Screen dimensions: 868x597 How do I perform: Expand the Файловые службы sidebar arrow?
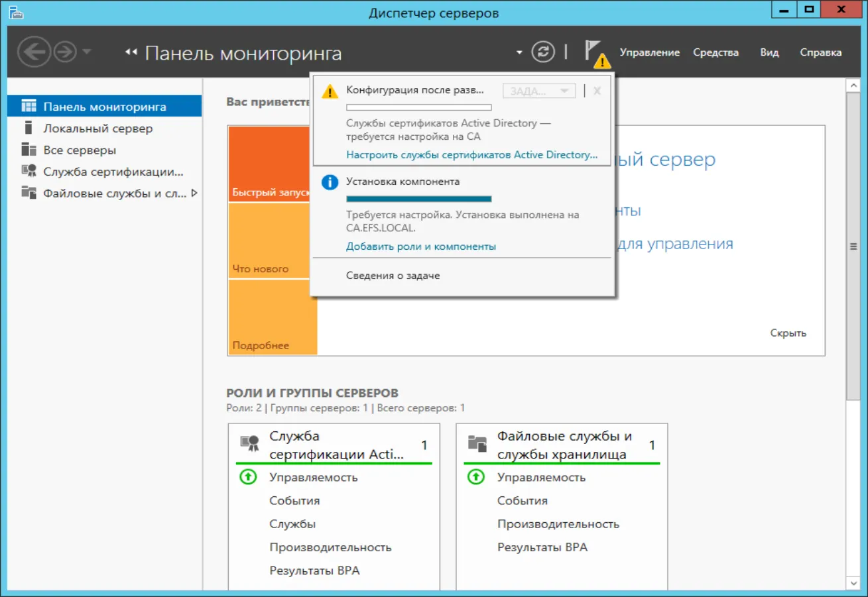point(194,193)
